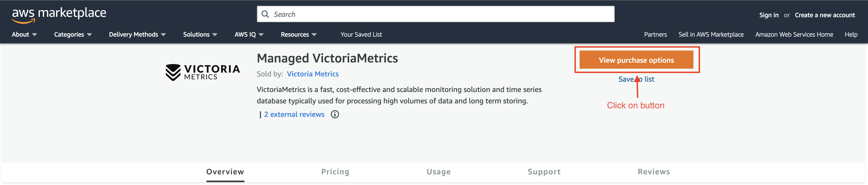Expand the AWS IQ menu
The image size is (868, 185).
point(249,34)
